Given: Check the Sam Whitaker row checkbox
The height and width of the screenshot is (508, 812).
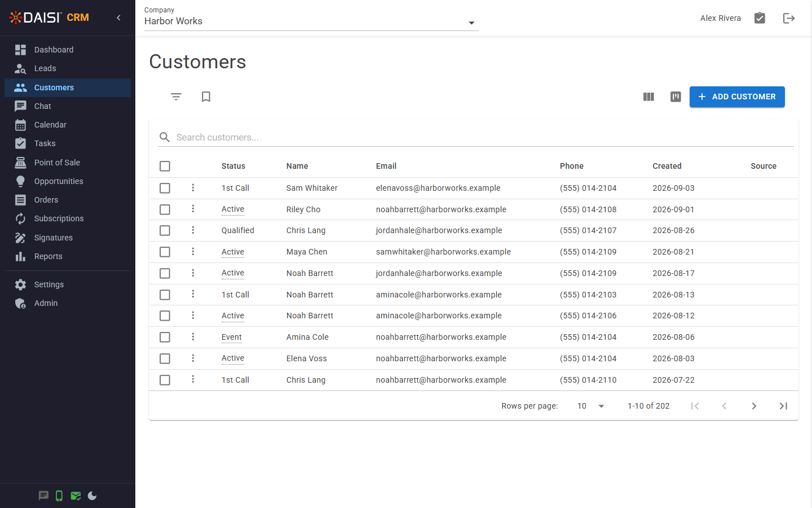Looking at the screenshot, I should [x=165, y=188].
